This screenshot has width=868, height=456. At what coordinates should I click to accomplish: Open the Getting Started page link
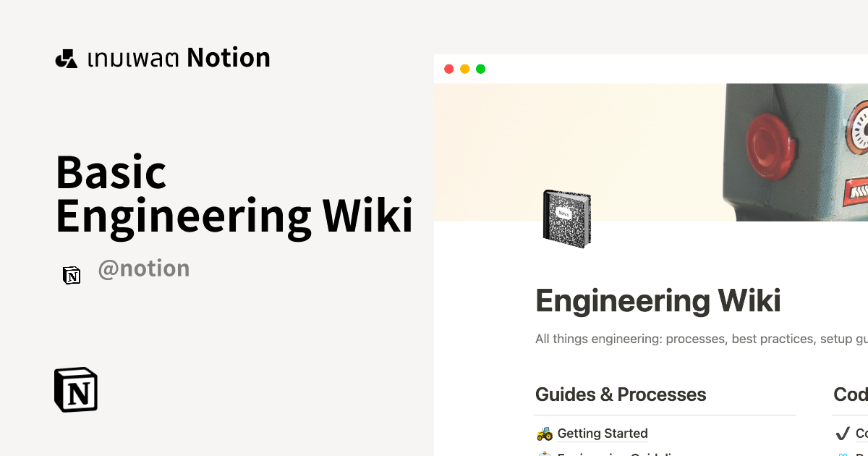(x=603, y=433)
